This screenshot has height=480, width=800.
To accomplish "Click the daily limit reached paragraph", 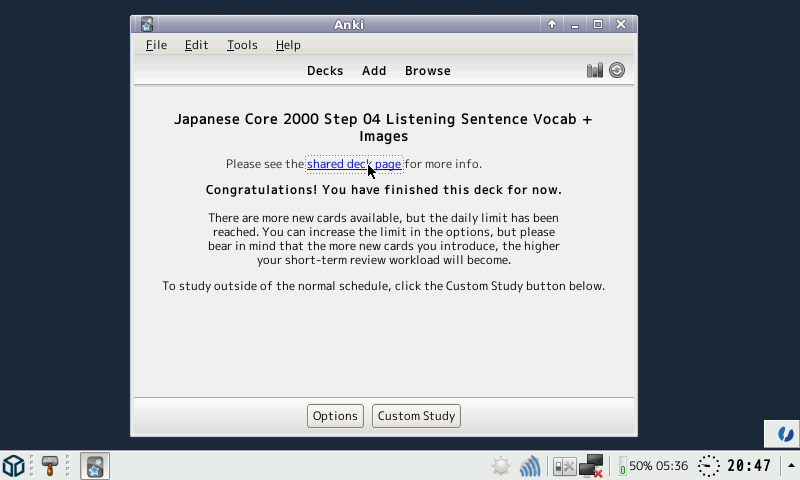I will point(384,239).
